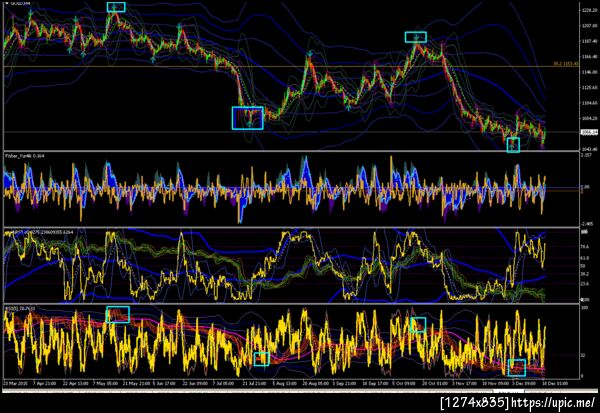This screenshot has width=600, height=413.
Task: Click the 2.157 Fisher scale maximum value
Action: point(586,155)
